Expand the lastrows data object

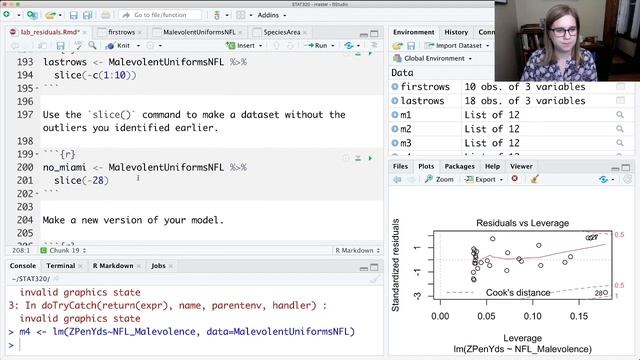[395, 101]
